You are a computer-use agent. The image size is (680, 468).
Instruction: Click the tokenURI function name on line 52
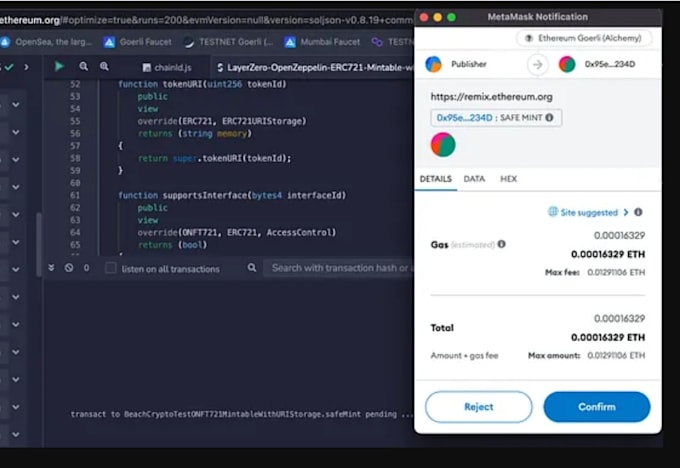coord(182,84)
